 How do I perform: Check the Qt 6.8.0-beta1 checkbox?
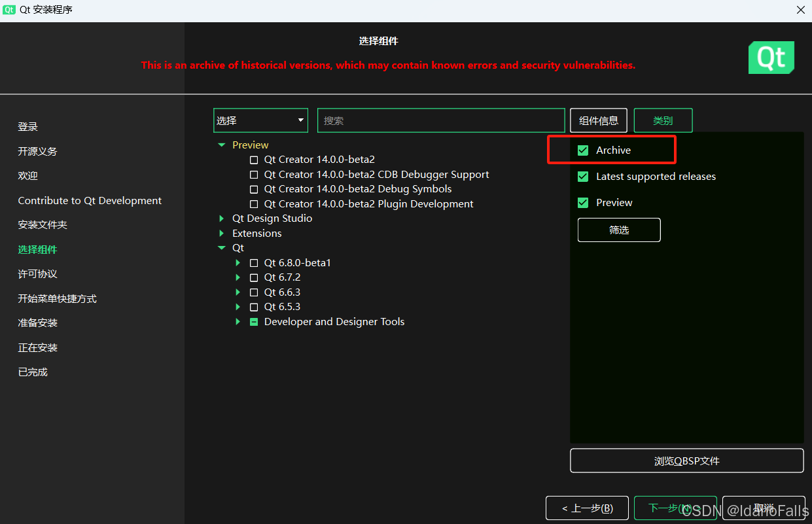[x=254, y=263]
